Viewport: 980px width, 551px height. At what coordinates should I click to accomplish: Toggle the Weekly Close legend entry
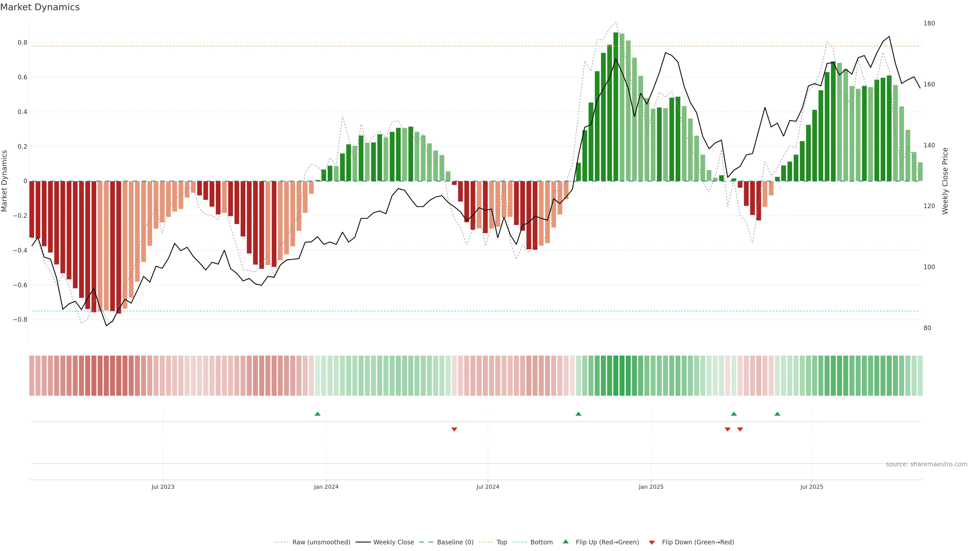393,542
